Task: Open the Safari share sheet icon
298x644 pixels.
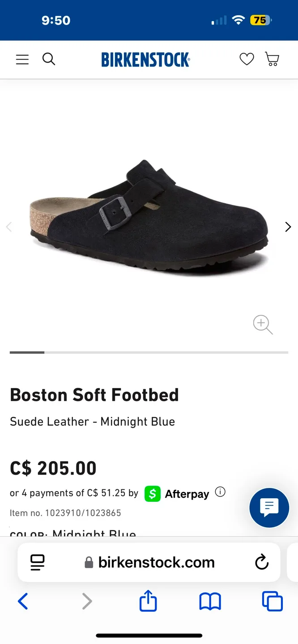Action: coord(148,602)
